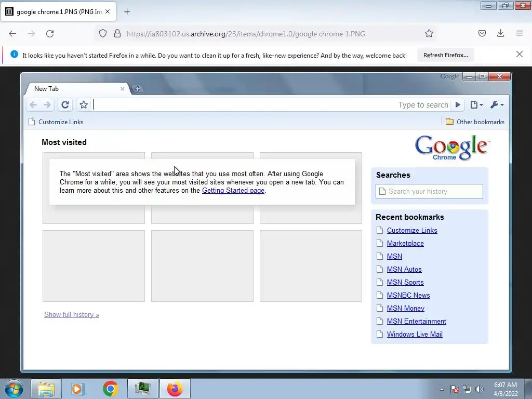Launch Windows Media Player from taskbar

coord(78,389)
